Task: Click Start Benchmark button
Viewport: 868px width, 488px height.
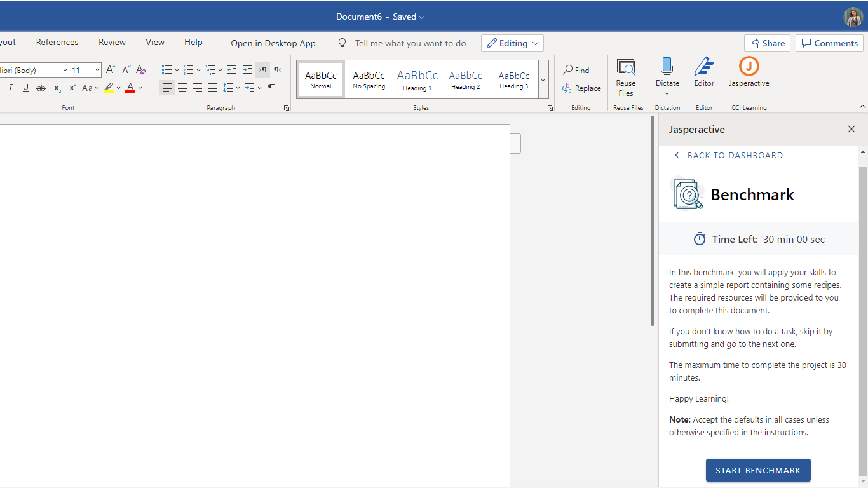Action: (758, 470)
